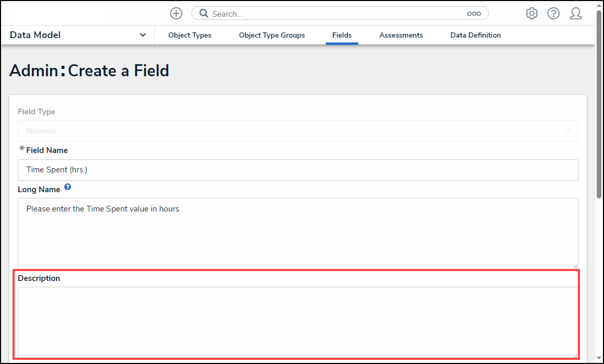
Task: Focus the top Search field
Action: (335, 14)
